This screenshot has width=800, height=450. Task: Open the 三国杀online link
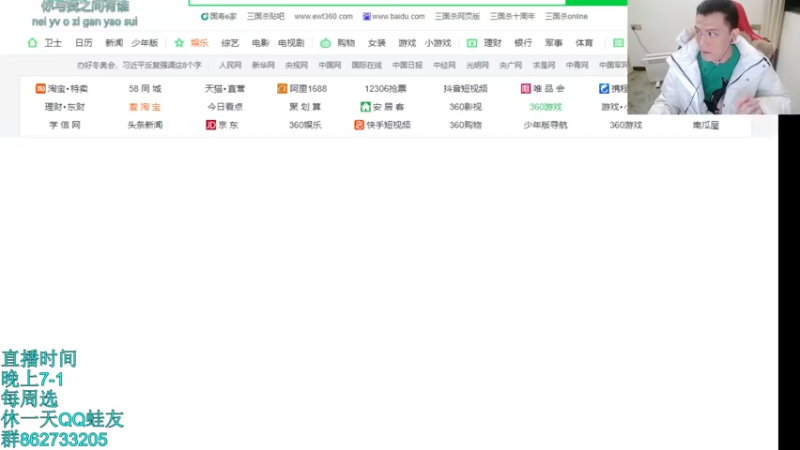pyautogui.click(x=566, y=16)
